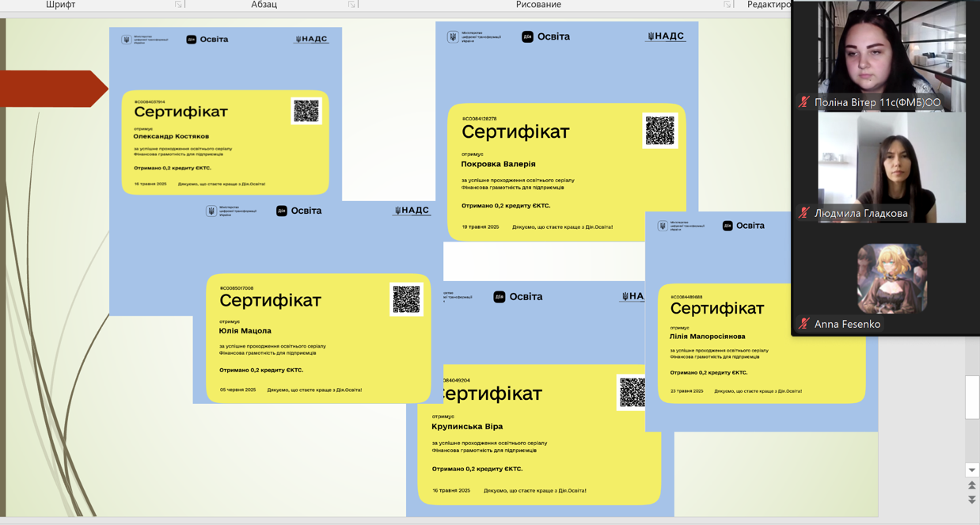
Task: Click the НАДС logo on Покровка's certificate
Action: pyautogui.click(x=666, y=36)
